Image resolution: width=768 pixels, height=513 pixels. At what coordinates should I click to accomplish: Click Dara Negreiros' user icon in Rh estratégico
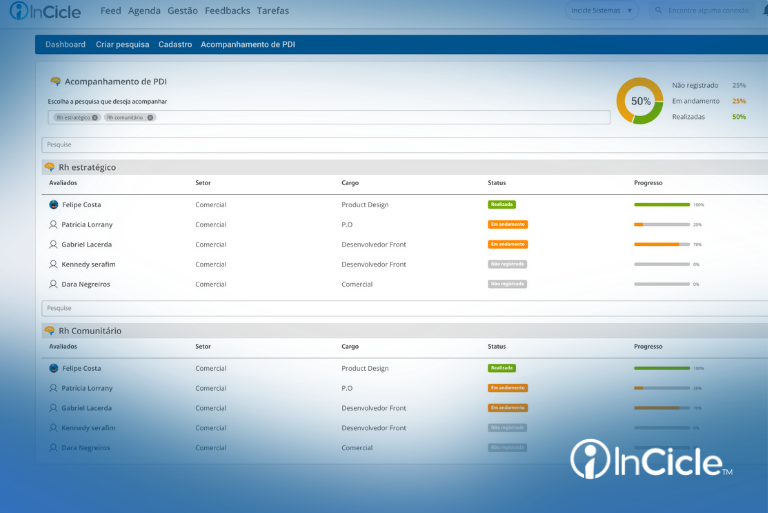tap(54, 284)
